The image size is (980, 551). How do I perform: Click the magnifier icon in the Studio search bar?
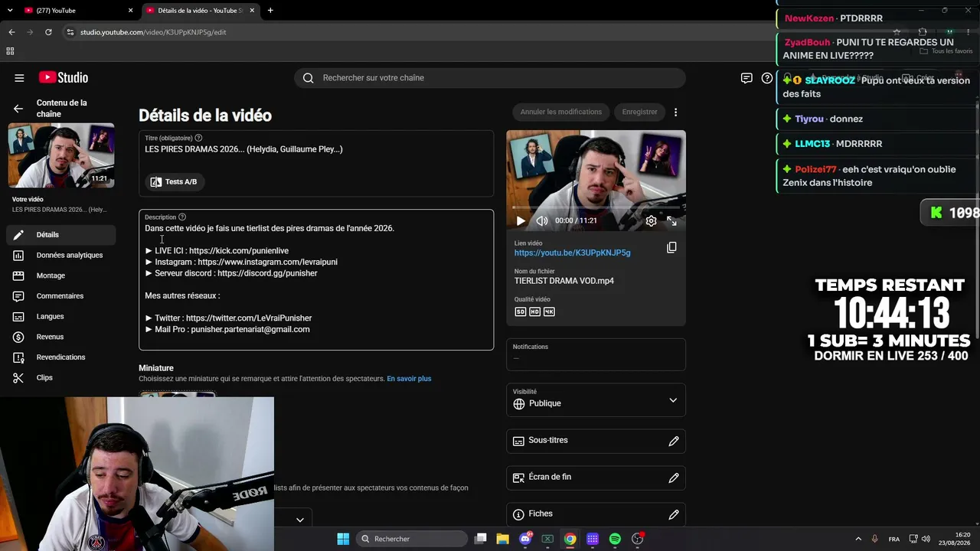click(308, 78)
